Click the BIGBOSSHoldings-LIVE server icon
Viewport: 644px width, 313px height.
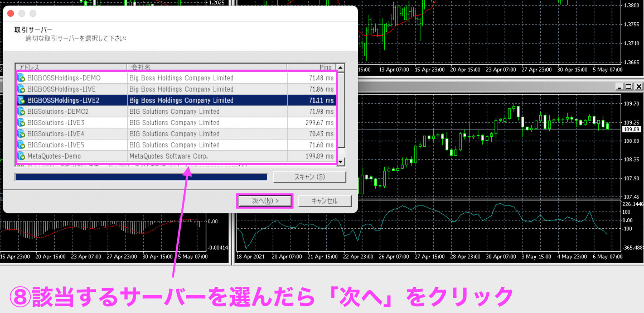point(21,89)
